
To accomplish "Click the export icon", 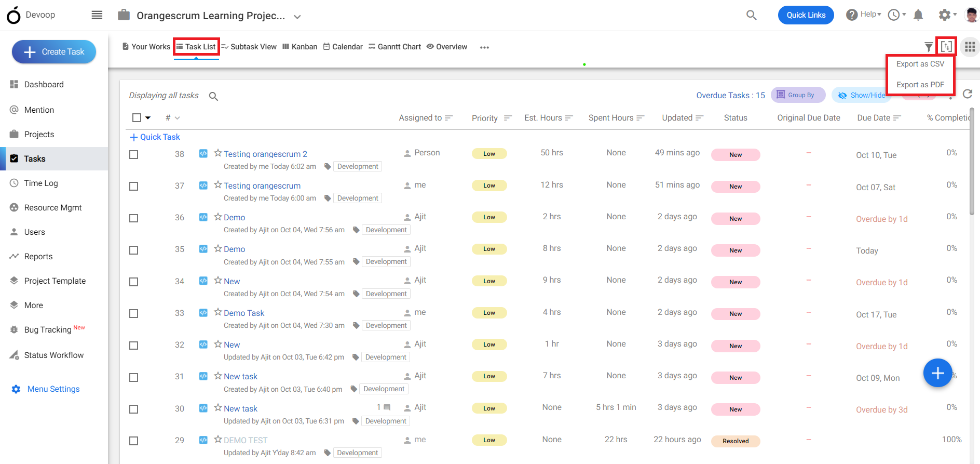I will click(946, 47).
